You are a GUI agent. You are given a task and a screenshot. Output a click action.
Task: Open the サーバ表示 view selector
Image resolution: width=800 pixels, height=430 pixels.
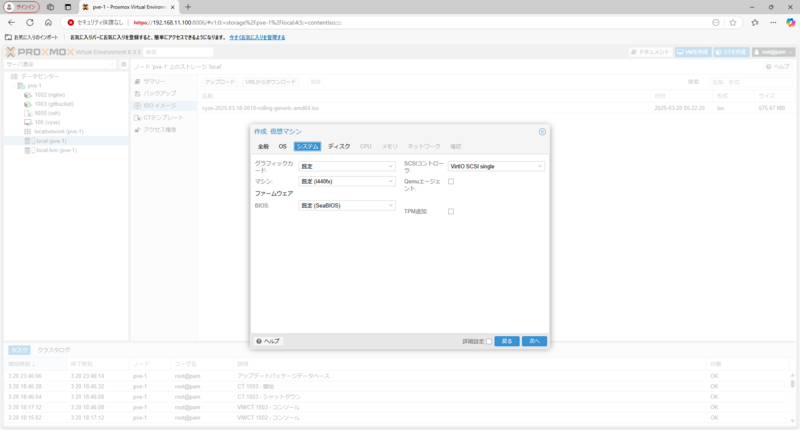[60, 64]
